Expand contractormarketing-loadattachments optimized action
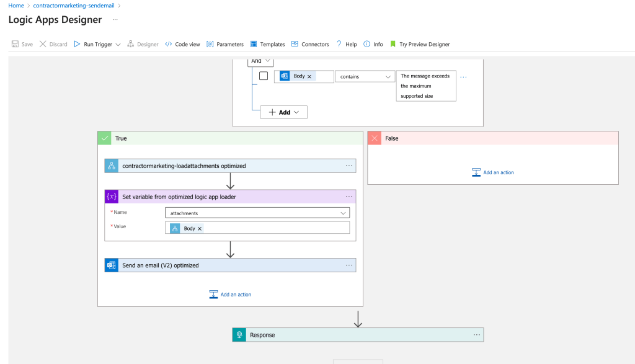Image resolution: width=635 pixels, height=364 pixels. (231, 166)
